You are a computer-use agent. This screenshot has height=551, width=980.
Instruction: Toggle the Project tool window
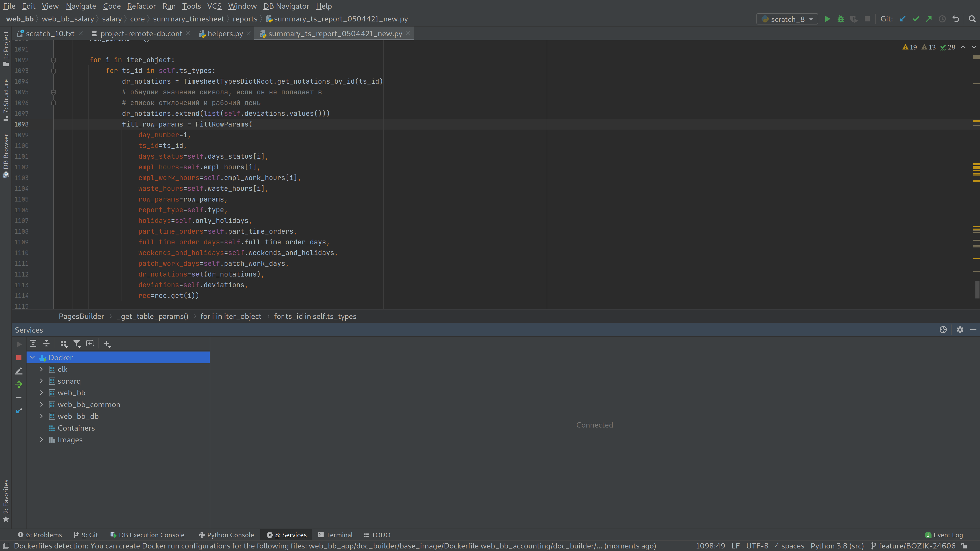coord(6,49)
